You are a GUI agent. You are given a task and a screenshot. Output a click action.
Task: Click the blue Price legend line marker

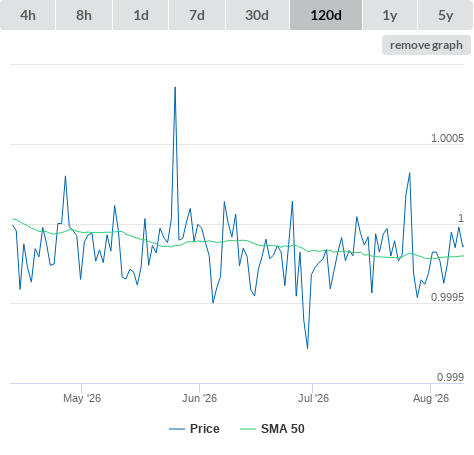pos(177,429)
